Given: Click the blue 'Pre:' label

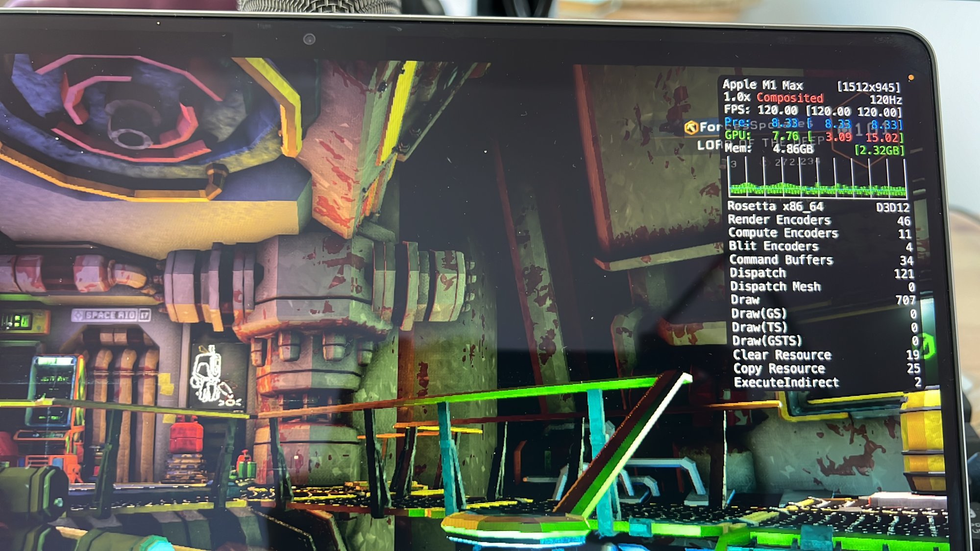Looking at the screenshot, I should click(737, 122).
